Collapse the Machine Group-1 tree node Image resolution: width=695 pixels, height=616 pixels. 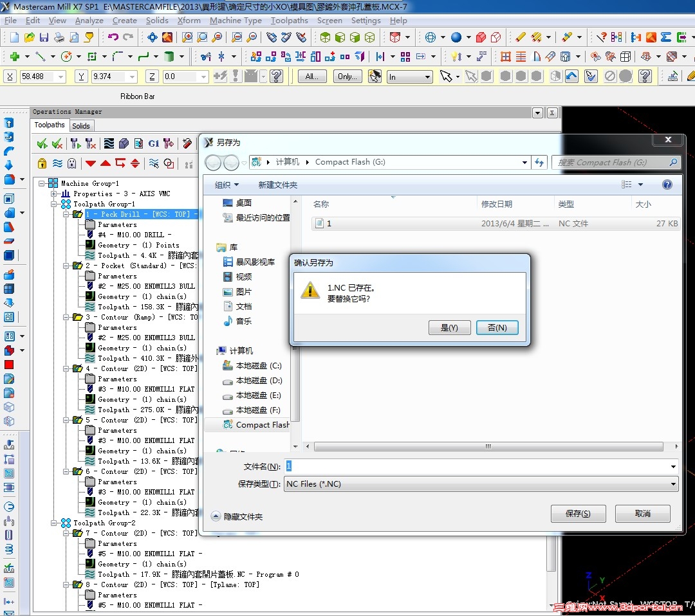click(x=42, y=183)
